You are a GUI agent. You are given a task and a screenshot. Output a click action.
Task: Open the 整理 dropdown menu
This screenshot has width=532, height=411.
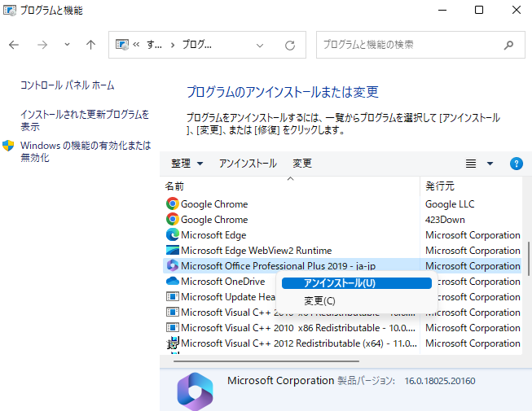tap(187, 164)
